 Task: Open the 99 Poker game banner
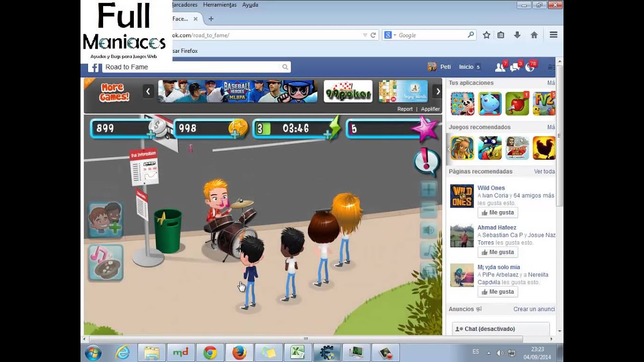[348, 92]
